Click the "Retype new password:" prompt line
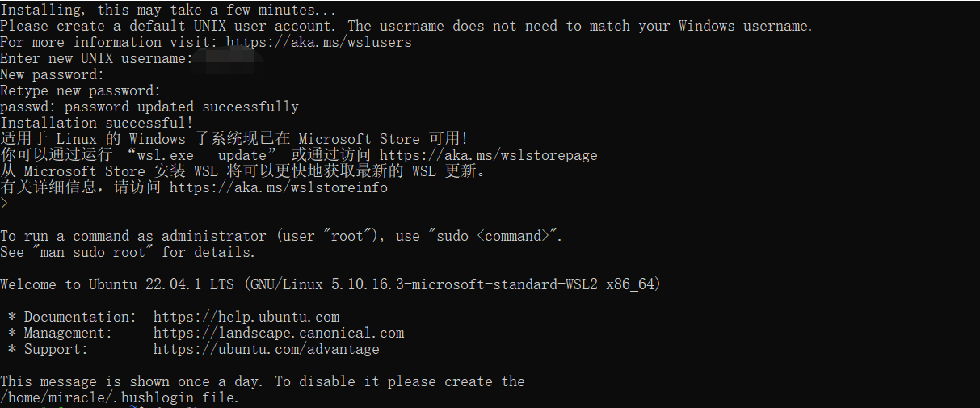 click(x=80, y=90)
